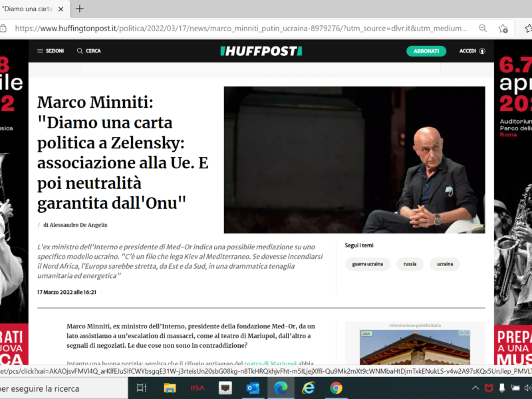
Task: Go to HuffPost home via logo
Action: click(x=261, y=51)
